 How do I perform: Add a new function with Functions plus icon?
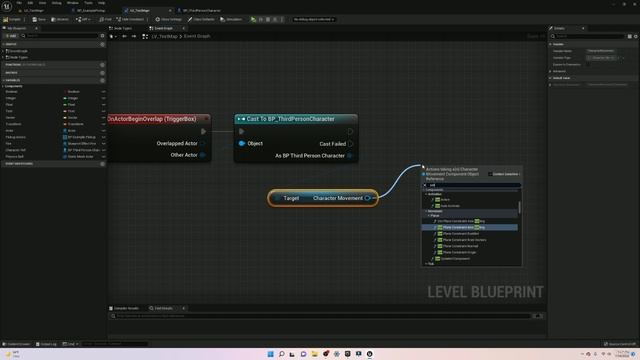pyautogui.click(x=102, y=64)
